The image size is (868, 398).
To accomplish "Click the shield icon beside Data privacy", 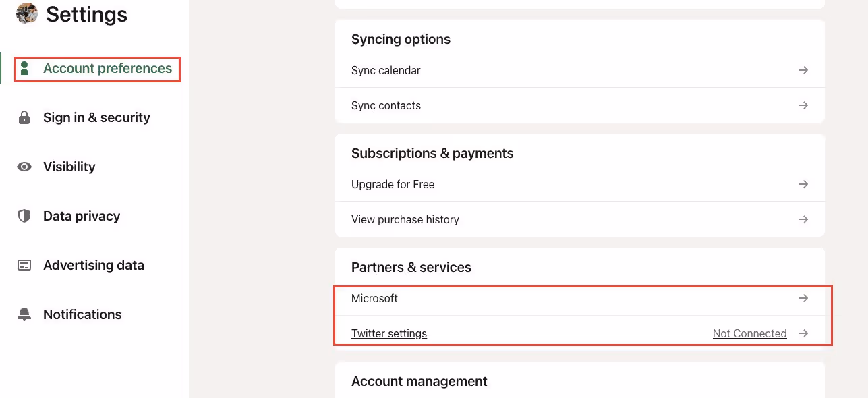I will pyautogui.click(x=24, y=216).
